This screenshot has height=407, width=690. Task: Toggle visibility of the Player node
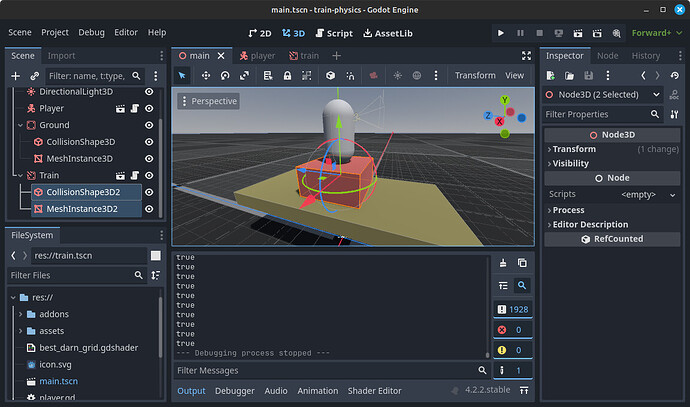click(x=149, y=108)
